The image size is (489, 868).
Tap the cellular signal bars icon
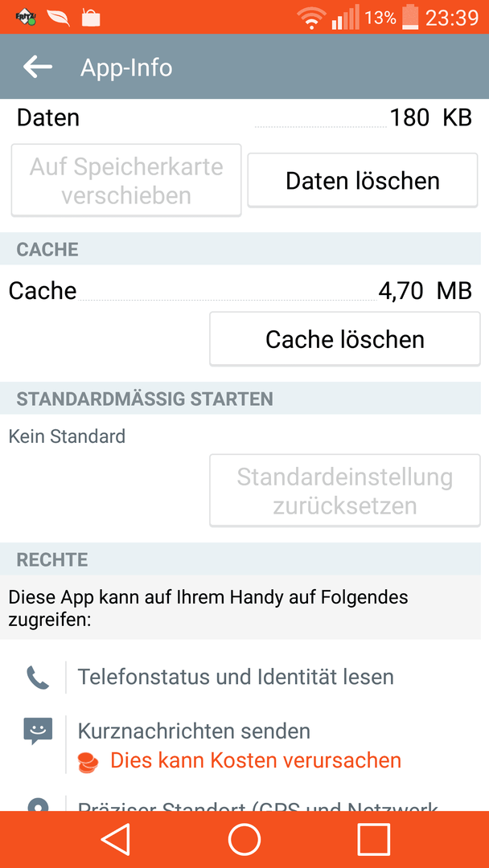[x=346, y=17]
